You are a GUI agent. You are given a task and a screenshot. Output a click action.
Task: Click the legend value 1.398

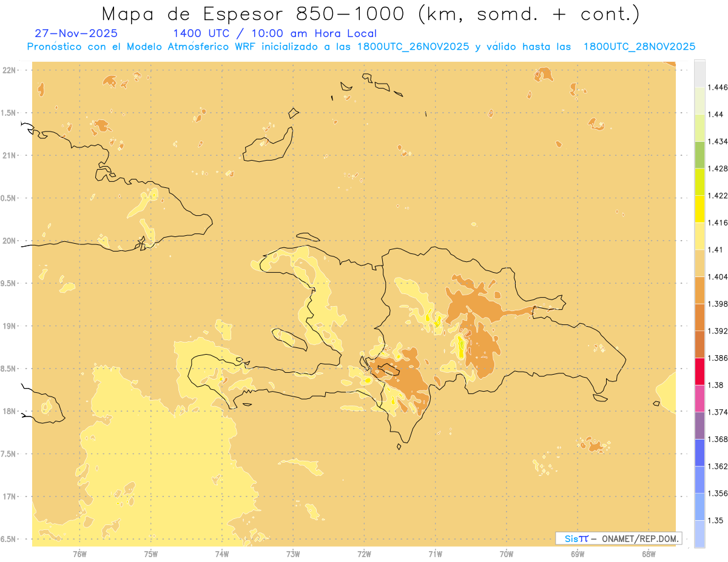(717, 304)
